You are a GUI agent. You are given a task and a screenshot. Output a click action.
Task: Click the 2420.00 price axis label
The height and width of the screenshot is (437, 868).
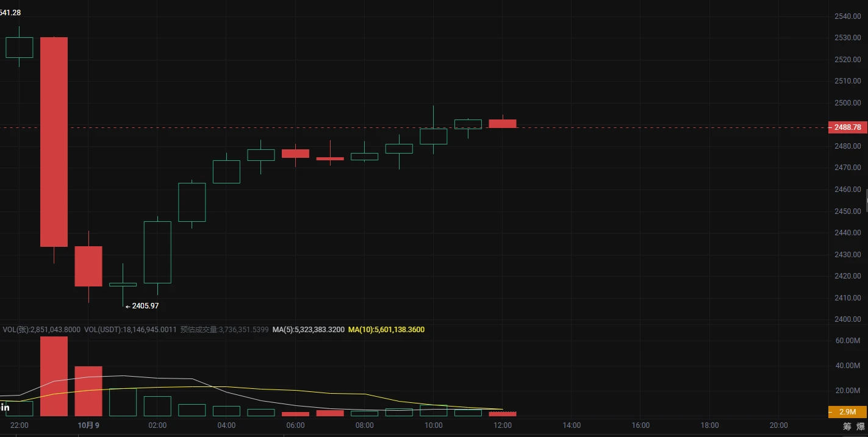click(848, 276)
